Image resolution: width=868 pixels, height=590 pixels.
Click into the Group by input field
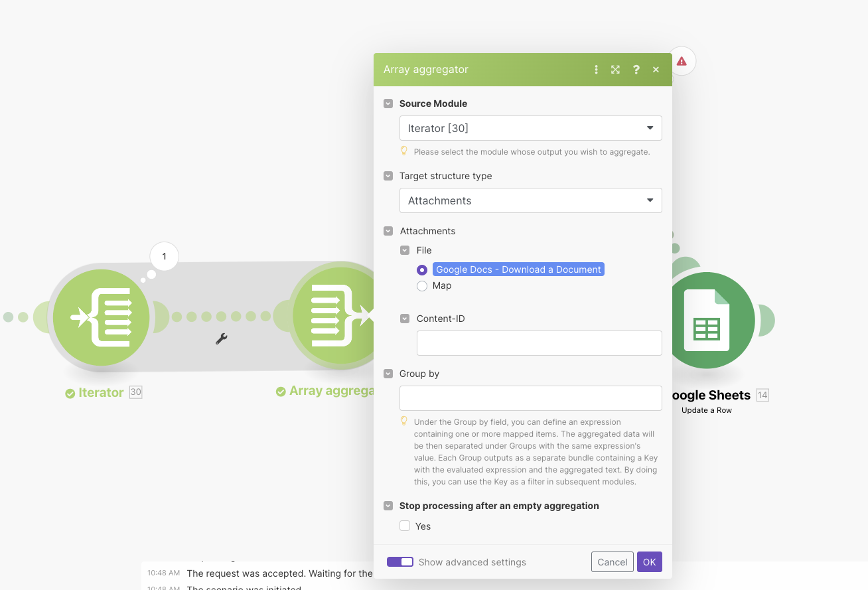(531, 398)
